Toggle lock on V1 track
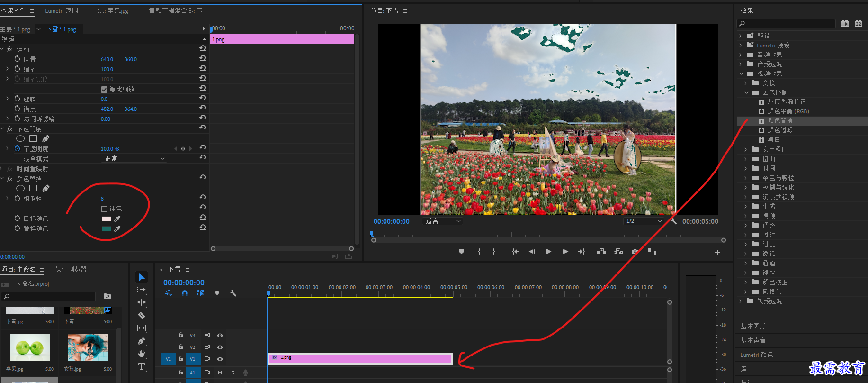This screenshot has width=868, height=383. pyautogui.click(x=181, y=358)
